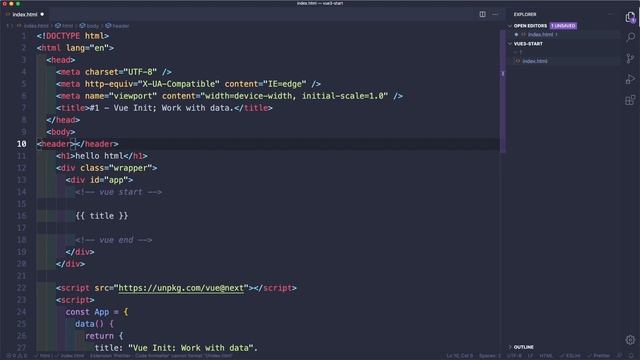This screenshot has width=640, height=360.
Task: Click the editor minimap scrollbar
Action: [502, 92]
